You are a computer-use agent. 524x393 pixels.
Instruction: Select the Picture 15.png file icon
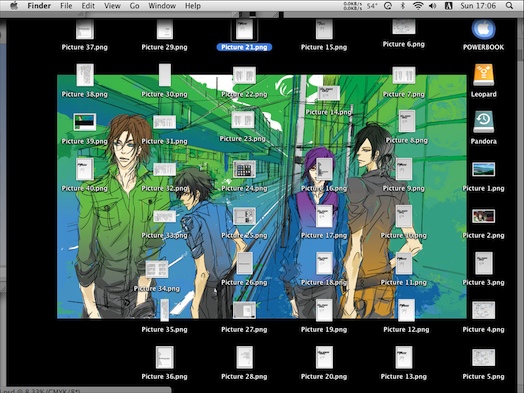[x=324, y=29]
